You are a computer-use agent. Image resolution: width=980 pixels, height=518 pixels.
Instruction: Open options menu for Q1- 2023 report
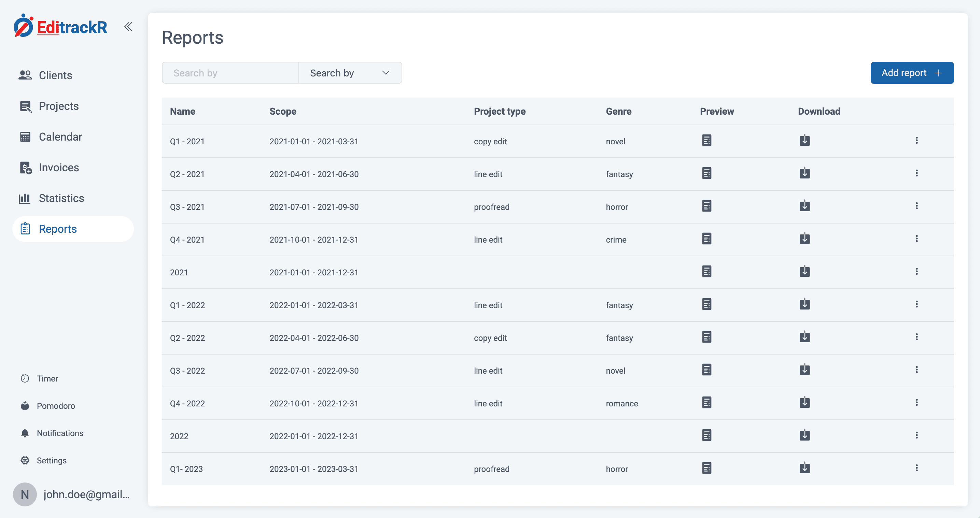917,468
